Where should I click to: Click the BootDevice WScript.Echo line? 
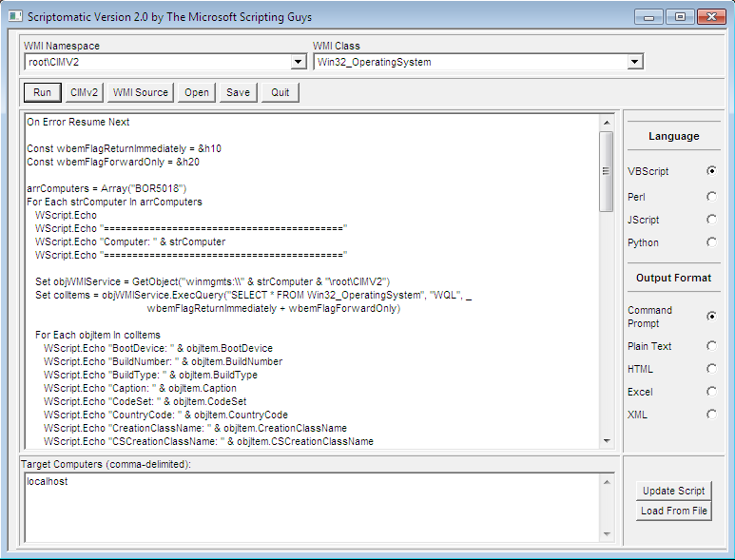point(158,348)
